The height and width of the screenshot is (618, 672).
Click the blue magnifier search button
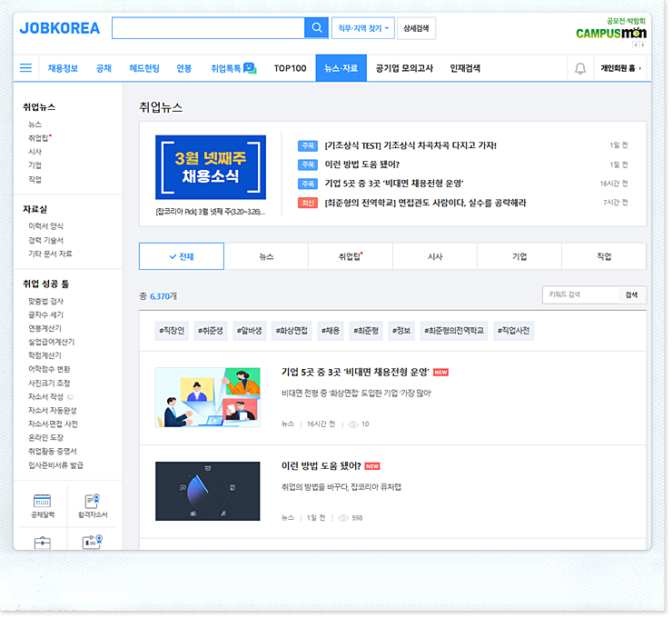click(317, 28)
